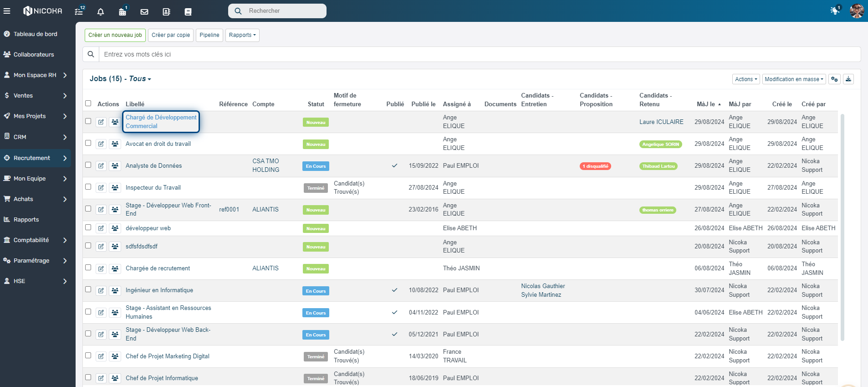Screen dimensions: 868x387
Task: Expand the Mes Projets sidebar menu
Action: click(x=36, y=116)
